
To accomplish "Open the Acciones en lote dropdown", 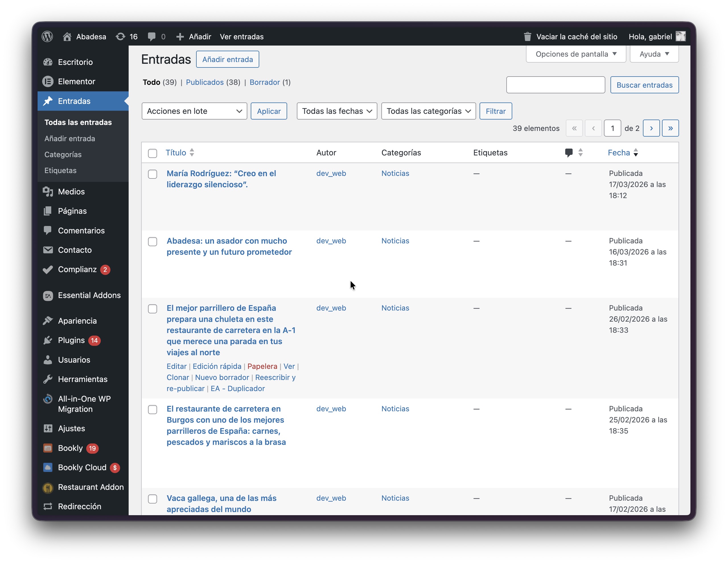I will point(194,111).
